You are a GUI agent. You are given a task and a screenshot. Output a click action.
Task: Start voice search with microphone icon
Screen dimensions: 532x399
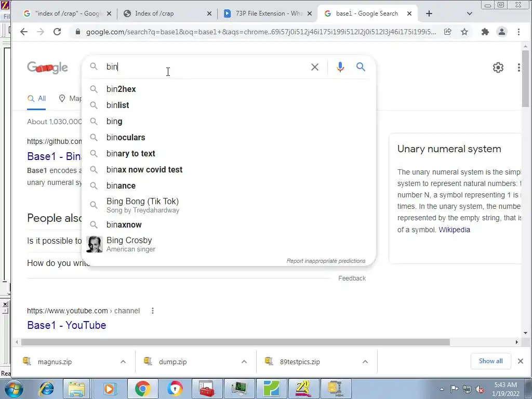coord(340,67)
